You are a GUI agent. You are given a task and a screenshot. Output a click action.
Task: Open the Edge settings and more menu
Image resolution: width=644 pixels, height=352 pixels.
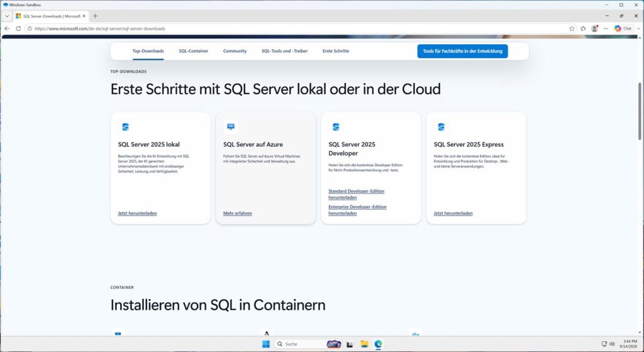(606, 28)
